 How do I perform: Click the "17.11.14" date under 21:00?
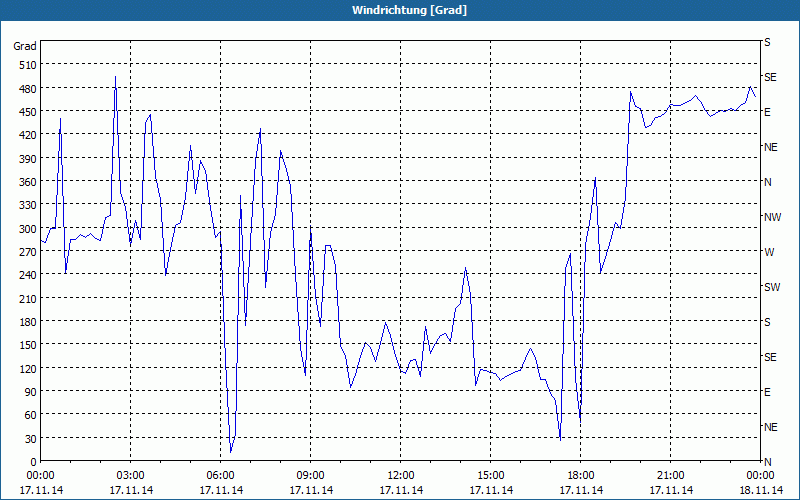coord(671,490)
